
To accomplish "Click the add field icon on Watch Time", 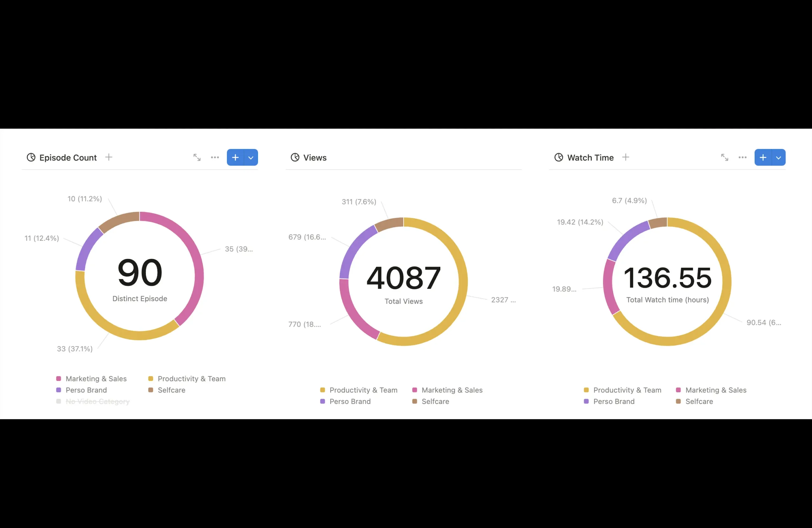I will point(625,157).
